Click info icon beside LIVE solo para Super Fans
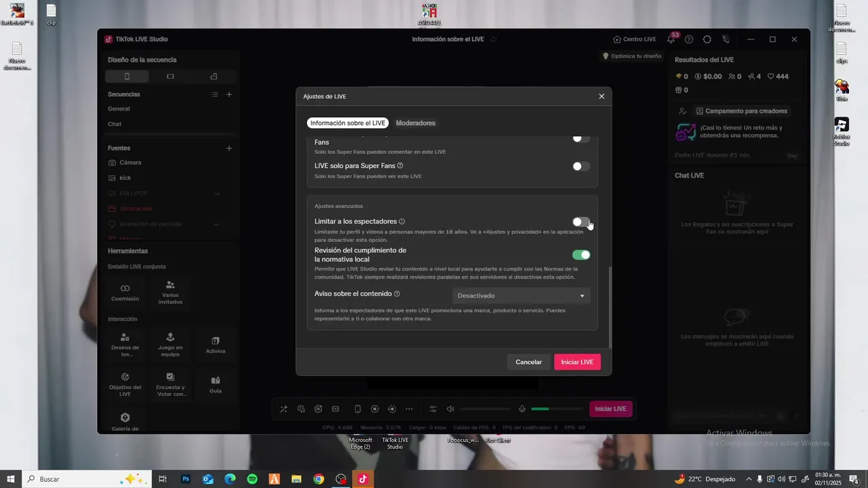 pos(400,165)
